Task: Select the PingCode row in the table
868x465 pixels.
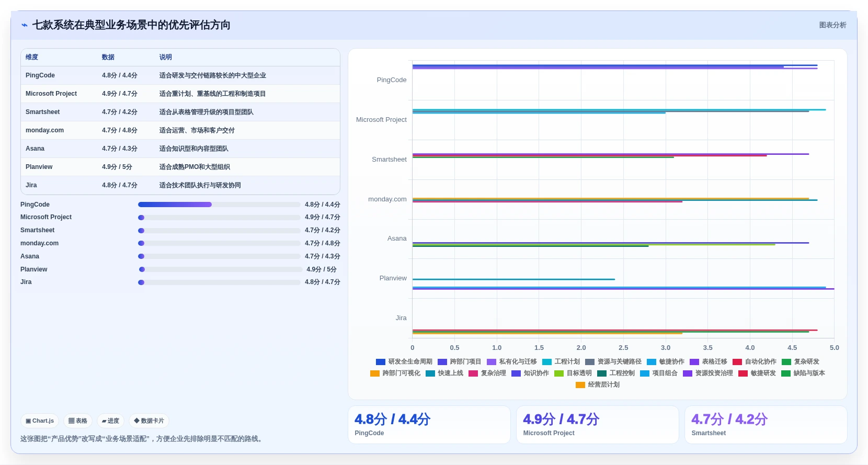Action: (180, 75)
